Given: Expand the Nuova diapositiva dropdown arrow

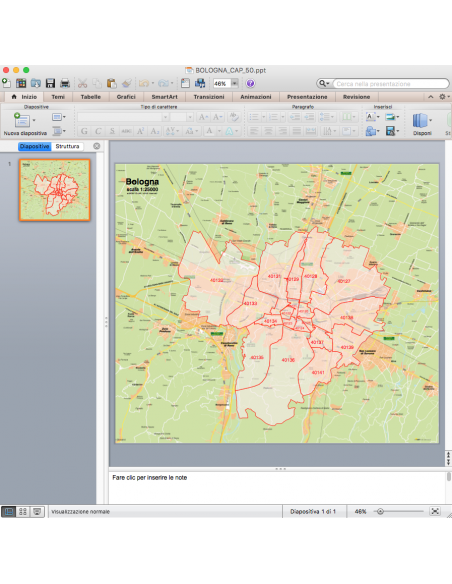Looking at the screenshot, I should pos(34,120).
